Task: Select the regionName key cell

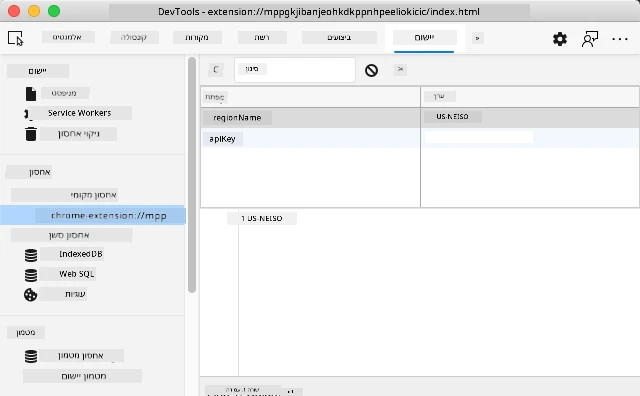Action: [x=310, y=118]
